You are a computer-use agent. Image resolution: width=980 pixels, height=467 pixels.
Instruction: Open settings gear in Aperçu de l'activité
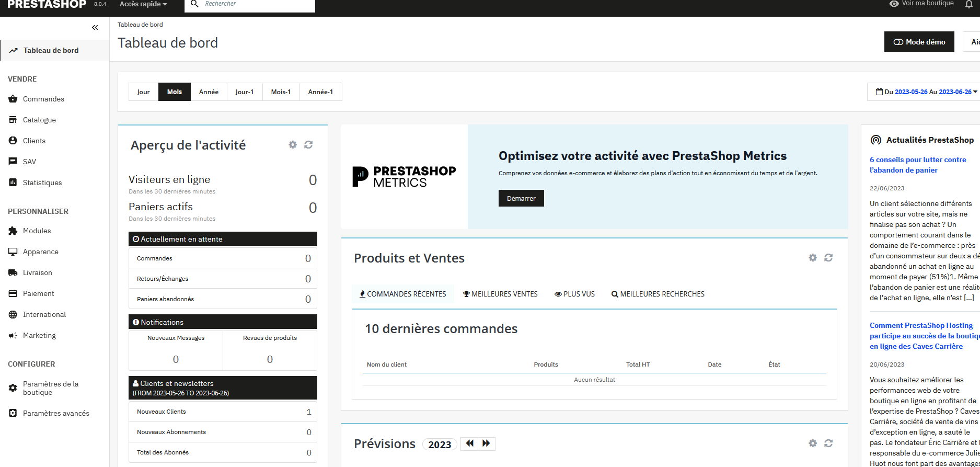[x=293, y=144]
